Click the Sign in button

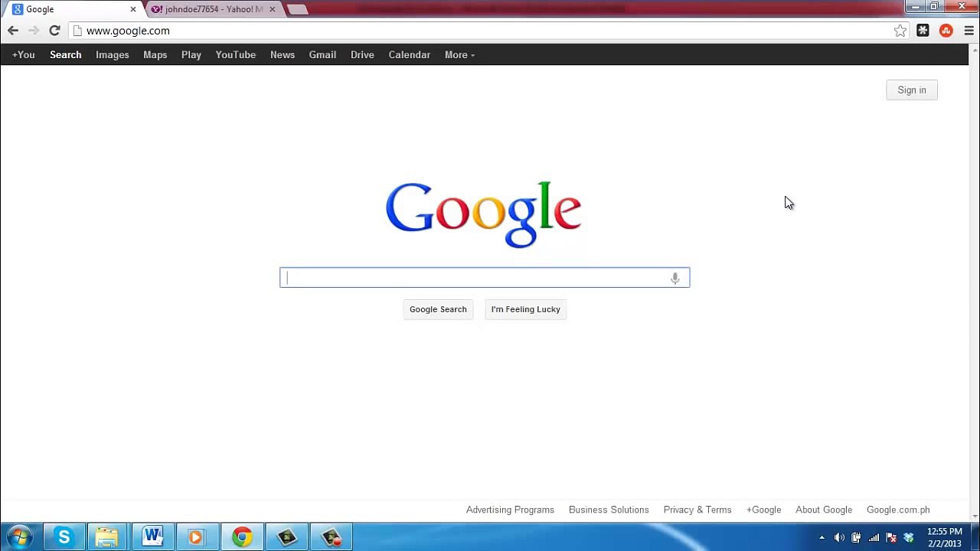click(912, 90)
